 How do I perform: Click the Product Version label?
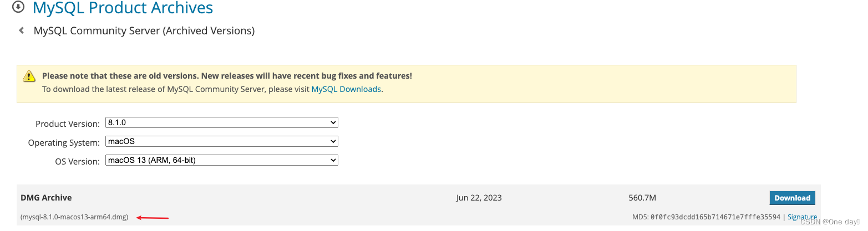coord(68,124)
